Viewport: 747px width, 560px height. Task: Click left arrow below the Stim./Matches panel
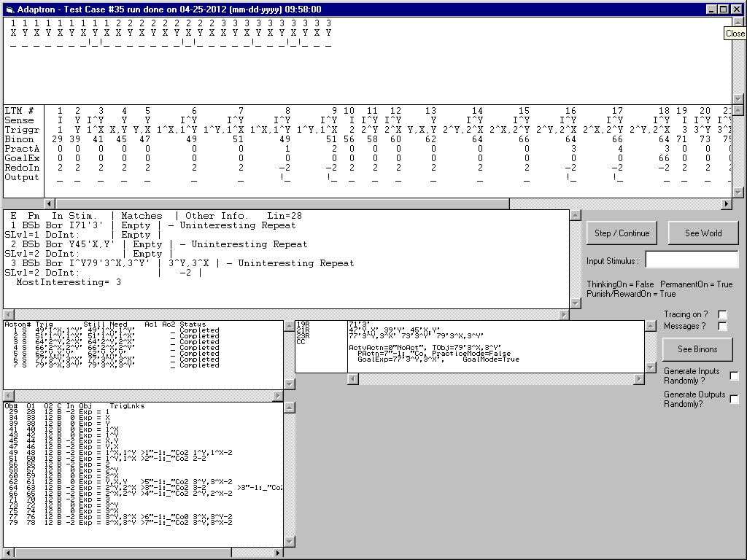pyautogui.click(x=9, y=315)
